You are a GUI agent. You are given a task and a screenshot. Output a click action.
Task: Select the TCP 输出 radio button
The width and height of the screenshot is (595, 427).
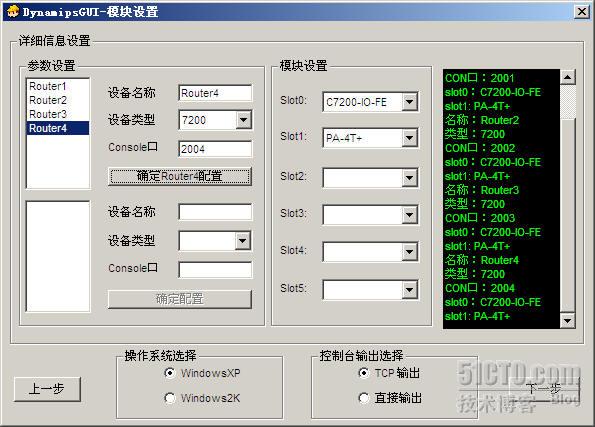click(364, 373)
